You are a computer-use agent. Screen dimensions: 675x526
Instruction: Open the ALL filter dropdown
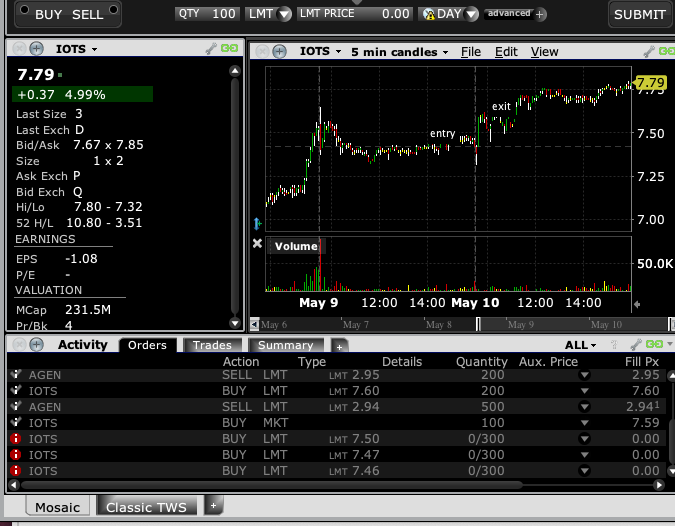(x=581, y=345)
